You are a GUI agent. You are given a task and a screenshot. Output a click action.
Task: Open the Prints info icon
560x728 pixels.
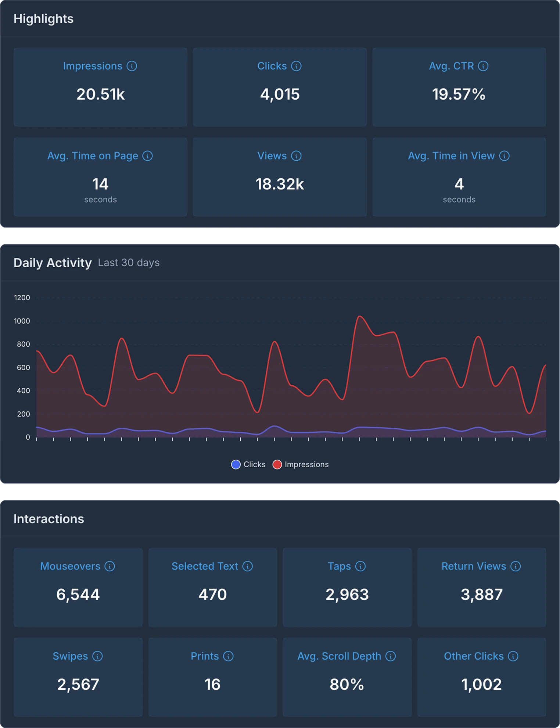[228, 656]
